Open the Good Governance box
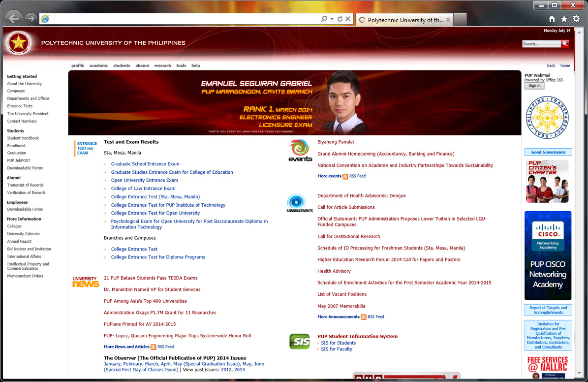 click(x=548, y=152)
